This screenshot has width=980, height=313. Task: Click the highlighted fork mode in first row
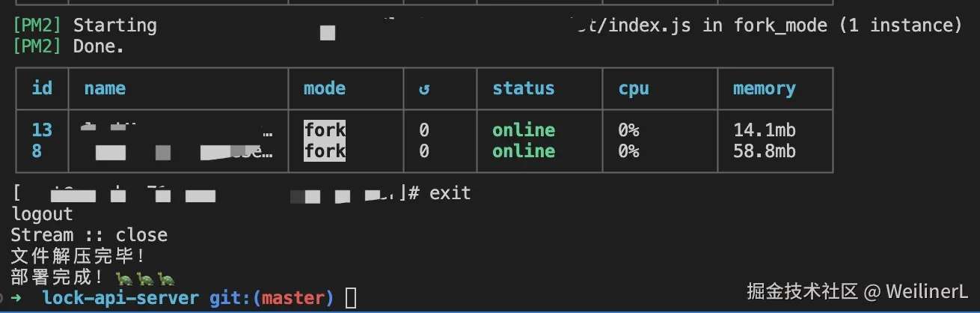coord(325,130)
